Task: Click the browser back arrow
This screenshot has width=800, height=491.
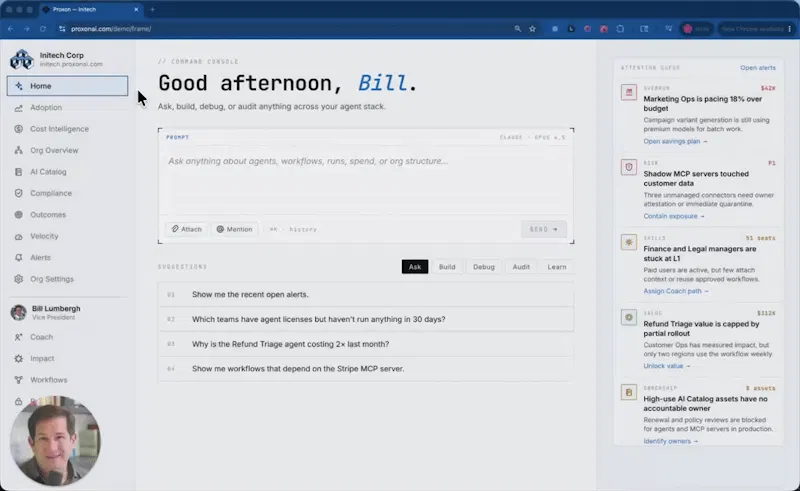Action: (11, 29)
